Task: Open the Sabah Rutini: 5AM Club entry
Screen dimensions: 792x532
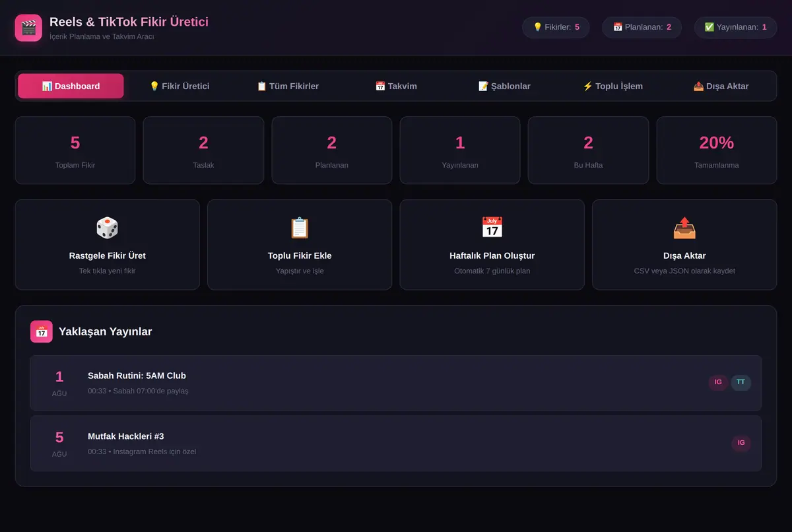Action: [x=396, y=383]
